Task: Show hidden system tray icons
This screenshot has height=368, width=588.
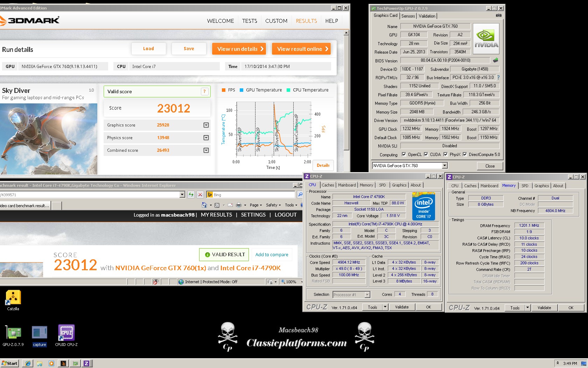Action: pos(558,363)
